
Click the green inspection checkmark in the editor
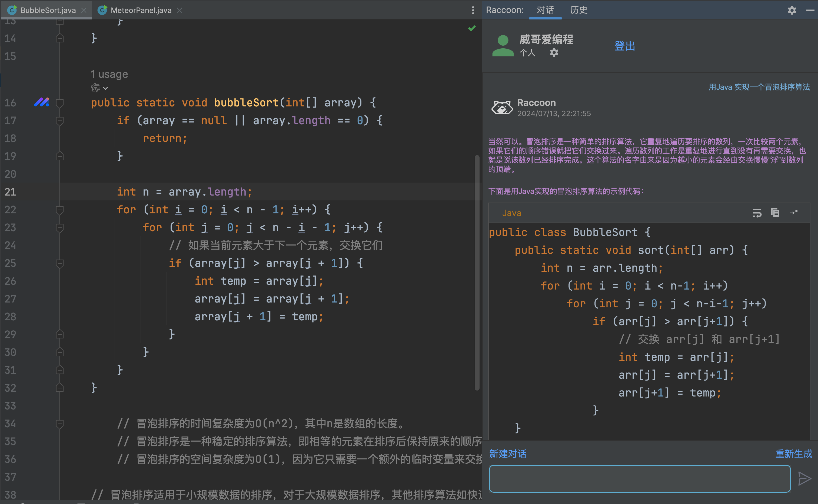point(472,28)
